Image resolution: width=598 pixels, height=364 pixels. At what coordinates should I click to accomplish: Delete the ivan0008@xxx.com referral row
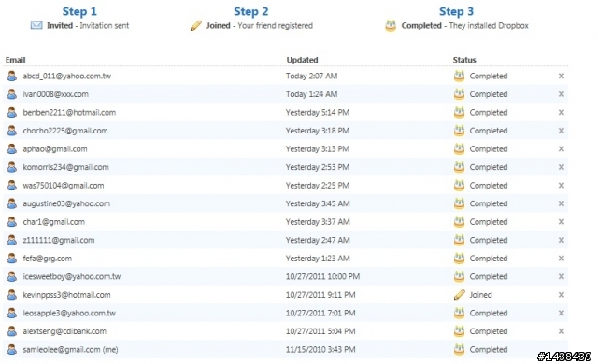coord(561,94)
